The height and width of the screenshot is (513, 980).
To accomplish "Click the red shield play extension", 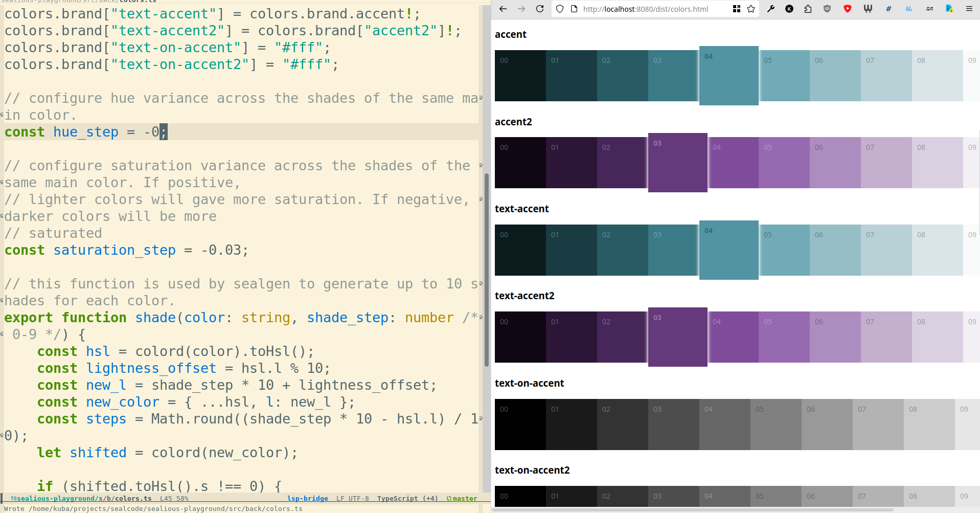I will pyautogui.click(x=847, y=9).
